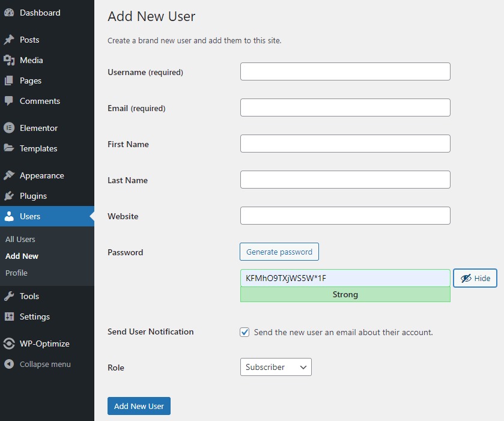Open the Plugins menu

[33, 196]
